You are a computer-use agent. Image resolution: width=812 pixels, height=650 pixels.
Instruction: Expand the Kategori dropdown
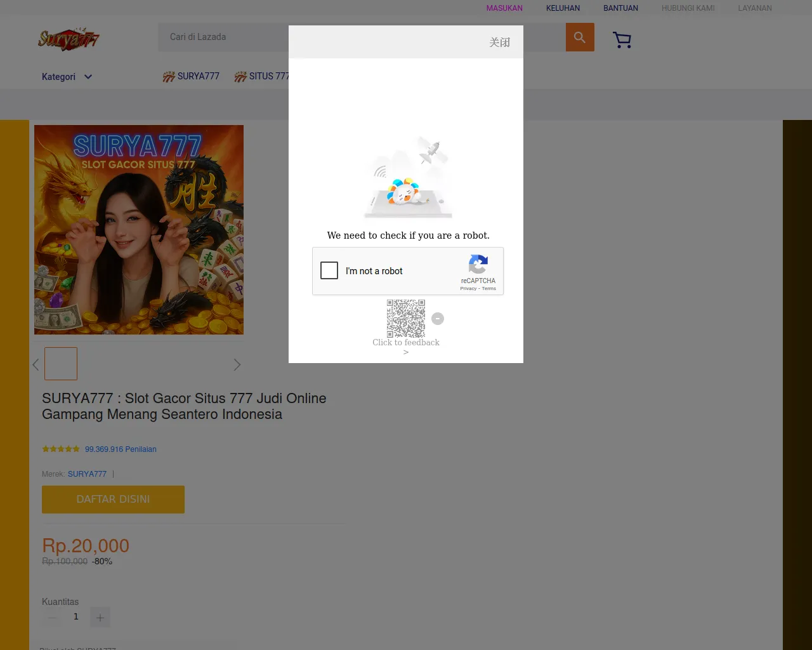pos(67,77)
